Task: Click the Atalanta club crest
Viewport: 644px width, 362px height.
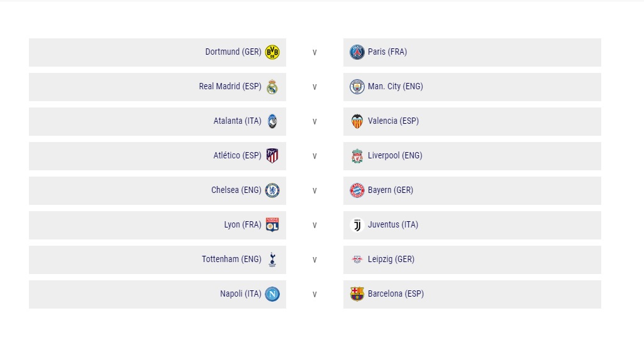Action: [x=272, y=121]
